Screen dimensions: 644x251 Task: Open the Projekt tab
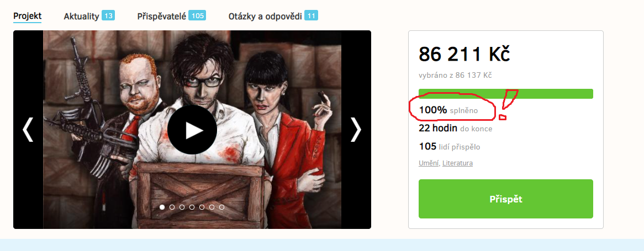pyautogui.click(x=28, y=16)
